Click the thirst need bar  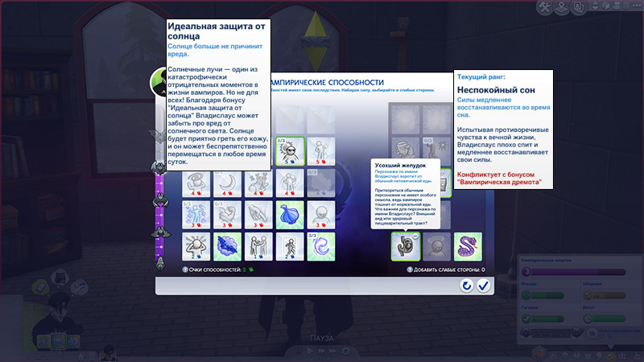[x=543, y=295]
